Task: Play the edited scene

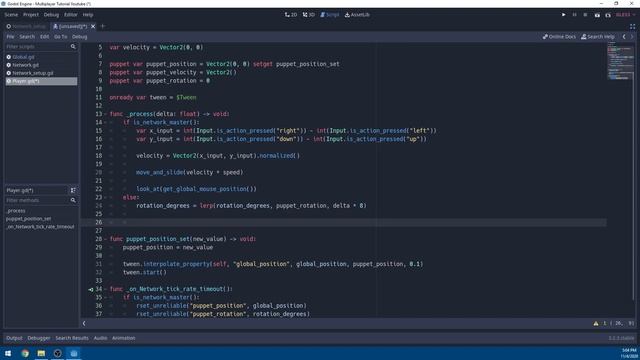Action: [597, 15]
